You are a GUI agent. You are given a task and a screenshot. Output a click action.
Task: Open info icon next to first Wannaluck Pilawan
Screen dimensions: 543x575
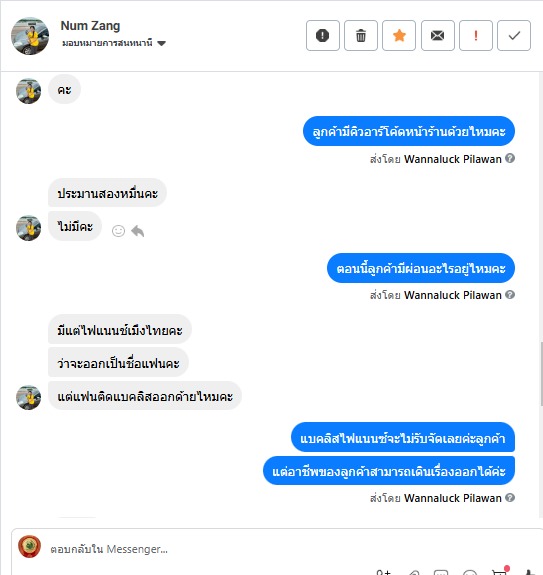(x=510, y=158)
